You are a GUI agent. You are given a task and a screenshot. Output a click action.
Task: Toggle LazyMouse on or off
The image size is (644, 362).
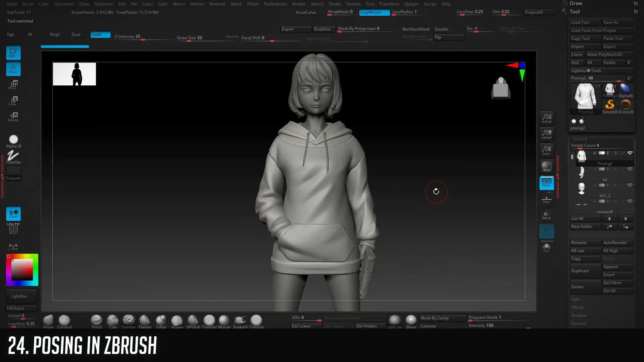[374, 12]
